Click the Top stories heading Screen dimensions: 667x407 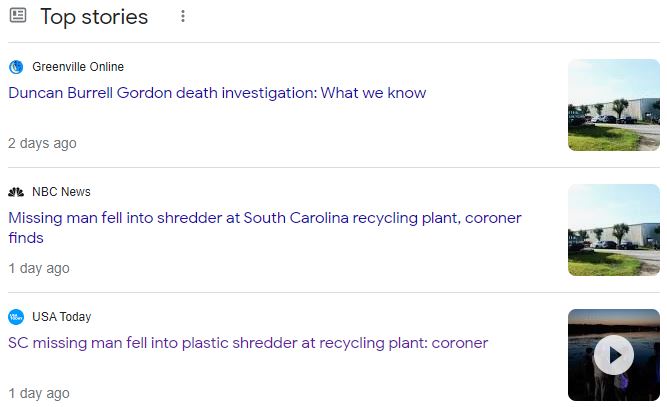94,17
